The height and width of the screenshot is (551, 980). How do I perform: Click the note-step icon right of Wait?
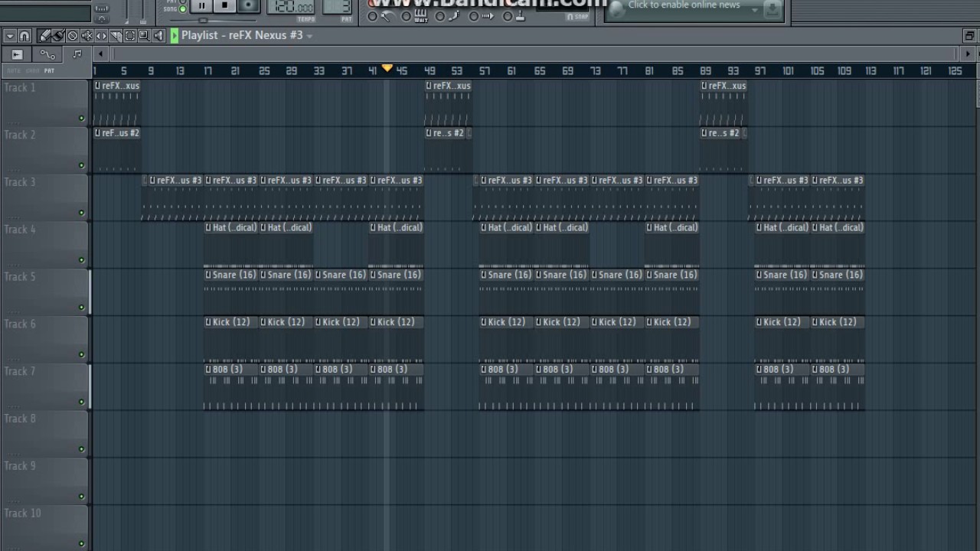(453, 16)
